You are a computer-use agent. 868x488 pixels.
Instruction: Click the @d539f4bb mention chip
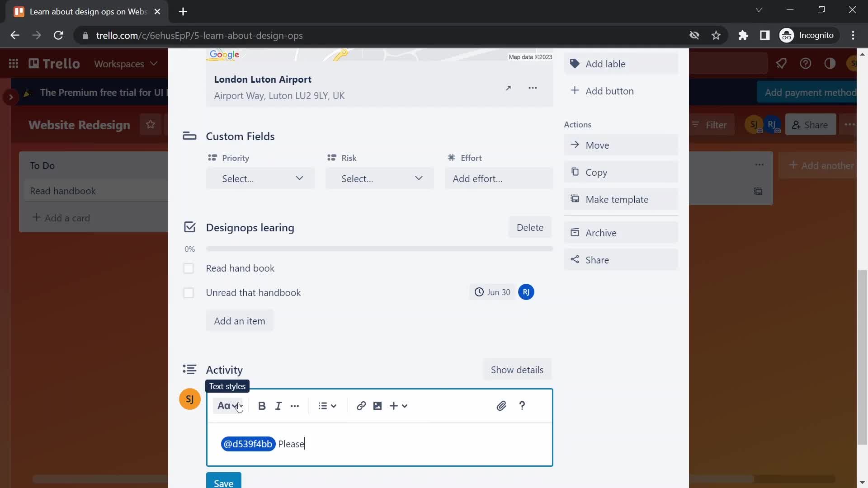click(248, 444)
